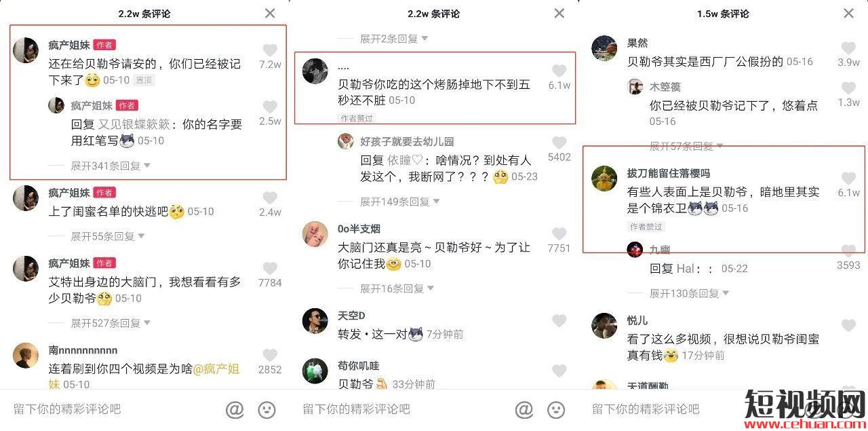The width and height of the screenshot is (868, 431).
Task: Like 果然's comment with 3.9w likes
Action: [x=848, y=48]
